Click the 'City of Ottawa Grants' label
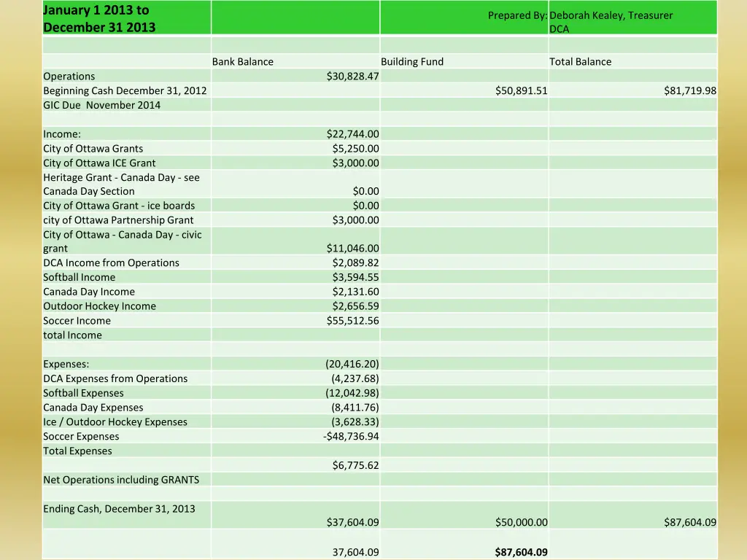This screenshot has height=560, width=747. 93,149
